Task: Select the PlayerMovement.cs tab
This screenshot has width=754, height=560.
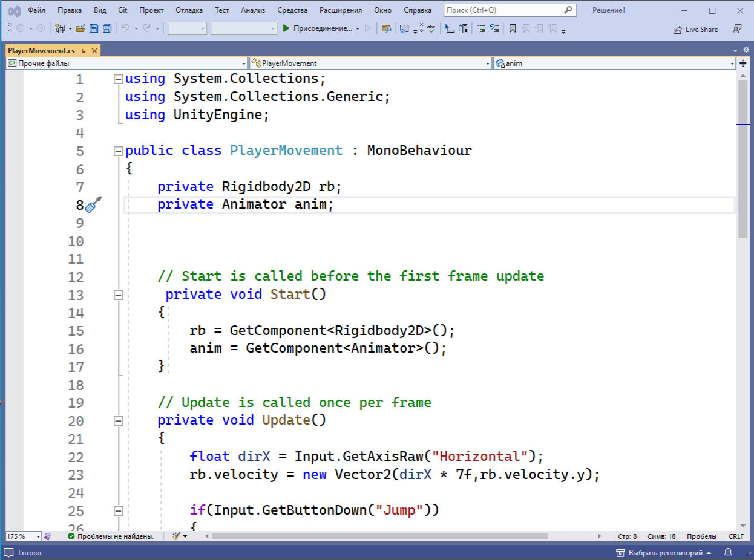Action: click(x=42, y=51)
